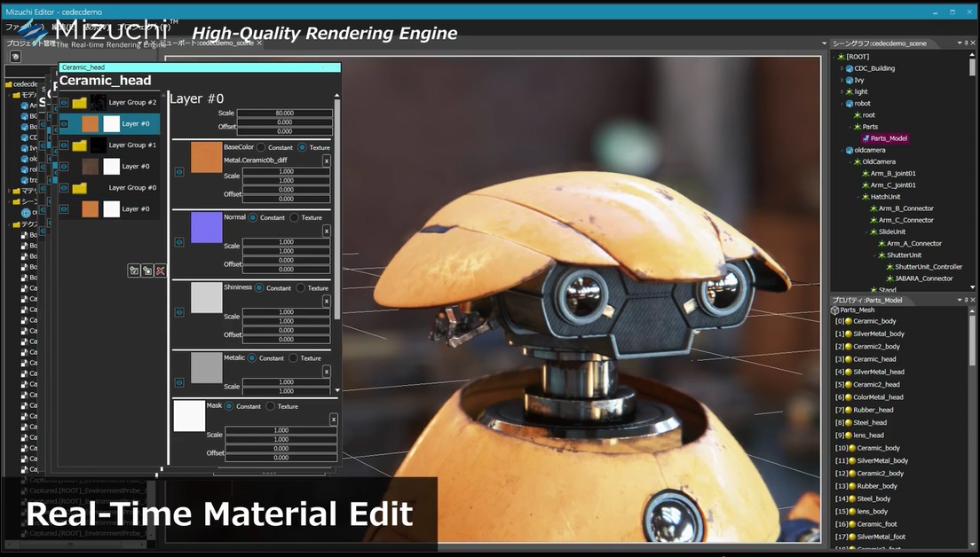This screenshot has height=557, width=980.
Task: Click Ceramic_head window title bar
Action: pos(200,67)
